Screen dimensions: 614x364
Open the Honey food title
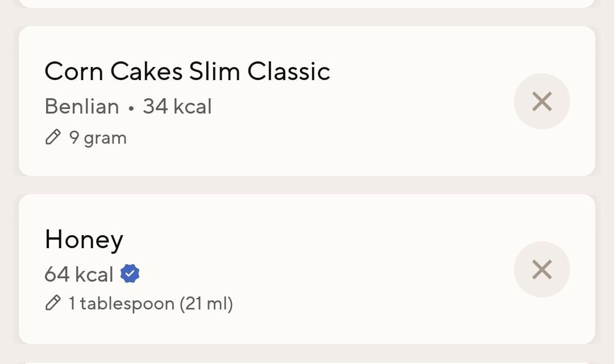(x=84, y=240)
